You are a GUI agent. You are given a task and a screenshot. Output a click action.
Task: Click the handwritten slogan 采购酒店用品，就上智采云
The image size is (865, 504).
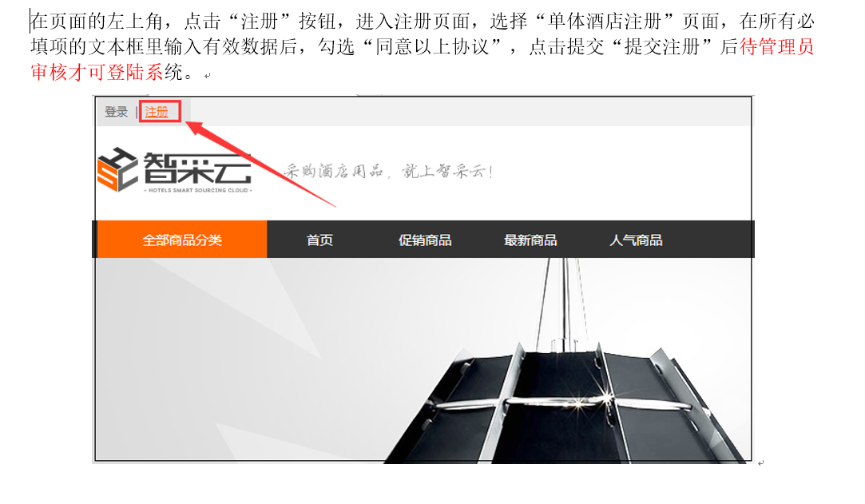388,171
